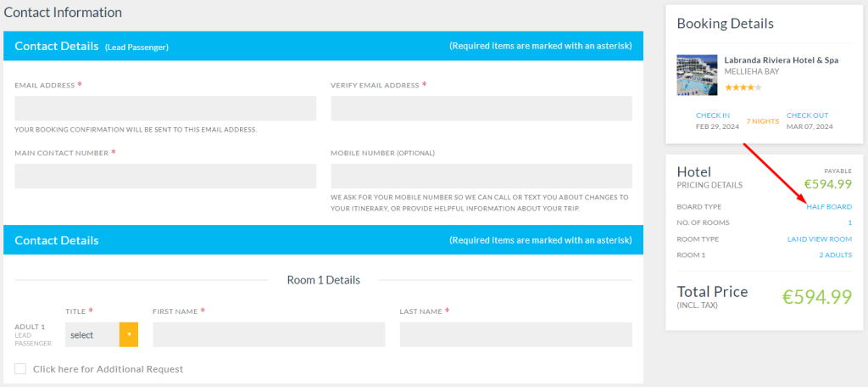Click the First Name input field

click(269, 335)
